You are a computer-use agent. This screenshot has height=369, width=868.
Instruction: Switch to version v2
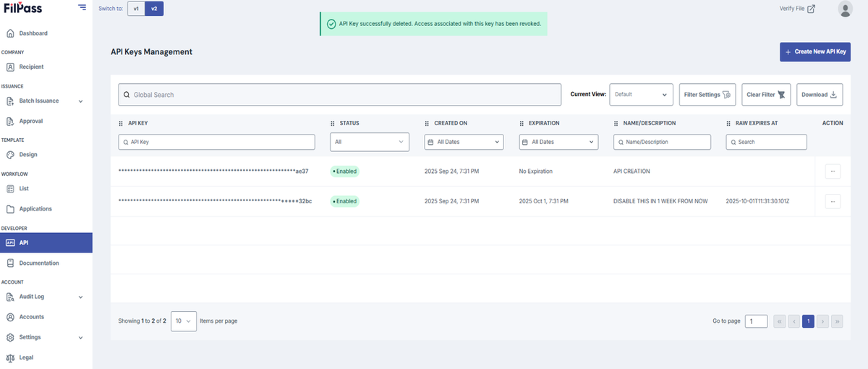[153, 9]
